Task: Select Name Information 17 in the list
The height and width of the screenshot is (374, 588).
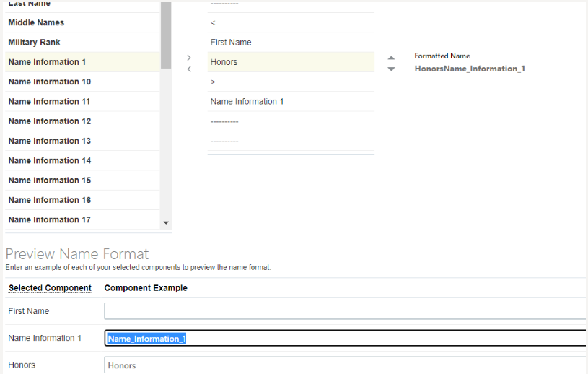Action: coord(82,219)
